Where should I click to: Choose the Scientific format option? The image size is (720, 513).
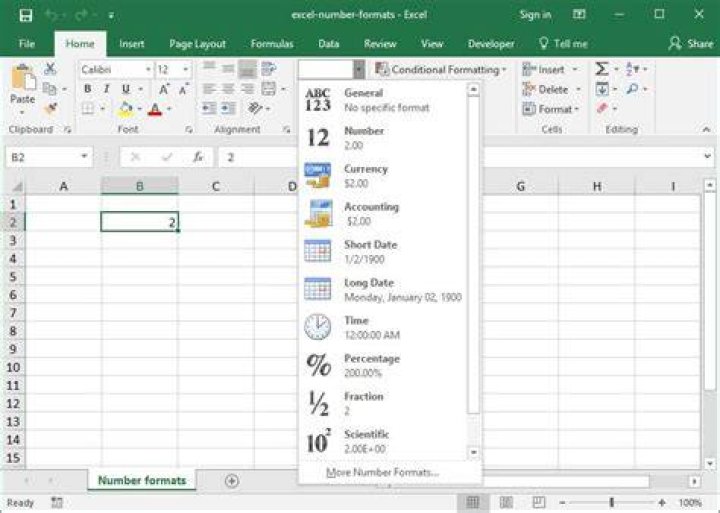[383, 441]
